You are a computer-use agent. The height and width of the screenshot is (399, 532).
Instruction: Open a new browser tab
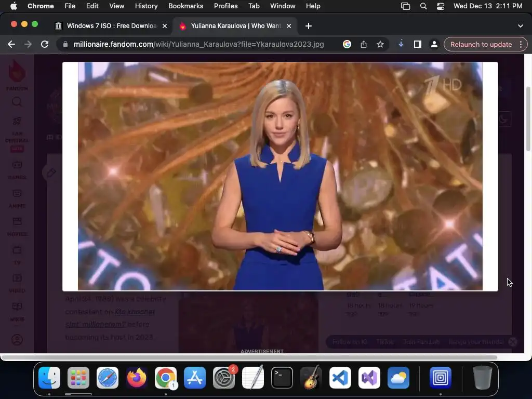point(309,26)
